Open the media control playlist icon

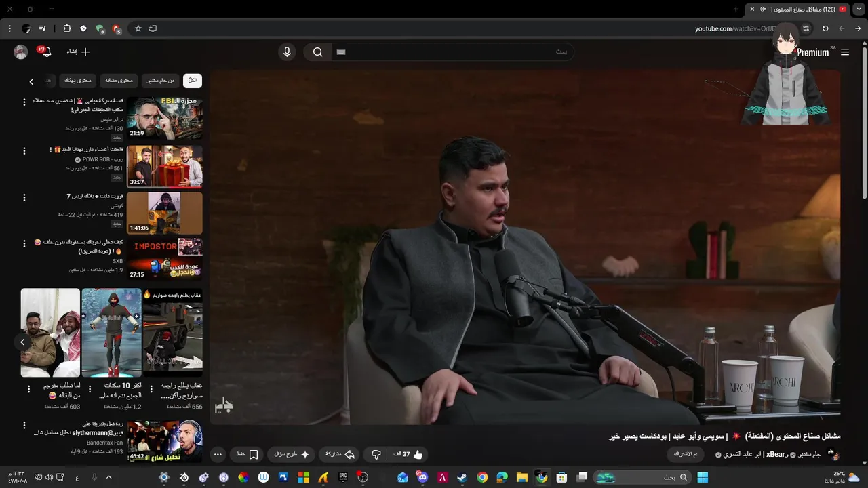[43, 28]
